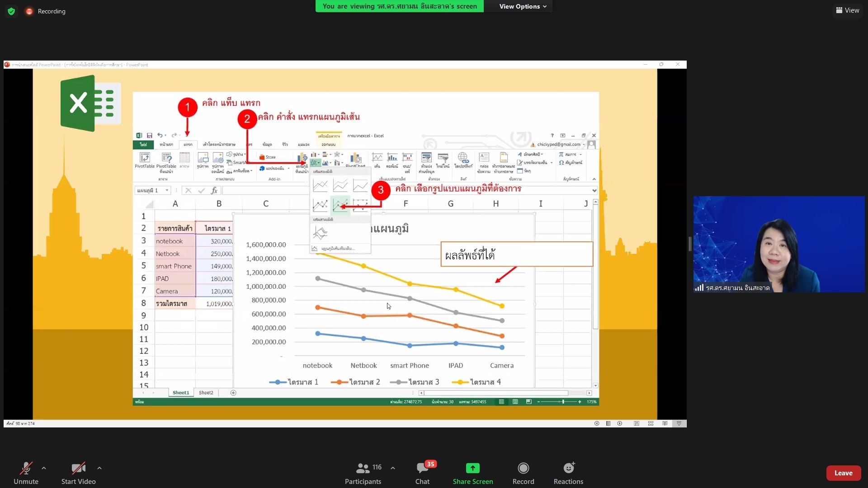Go to next slide in PowerPoint status bar
The image size is (868, 488).
620,423
